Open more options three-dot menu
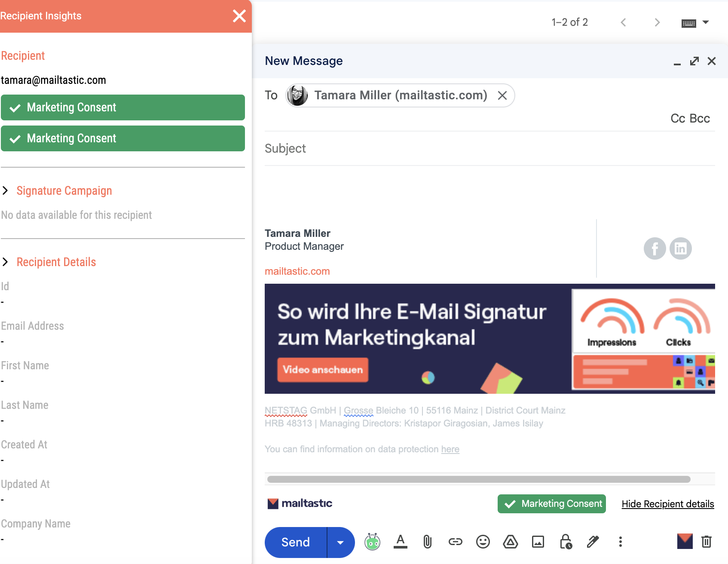Viewport: 728px width, 564px height. click(621, 542)
